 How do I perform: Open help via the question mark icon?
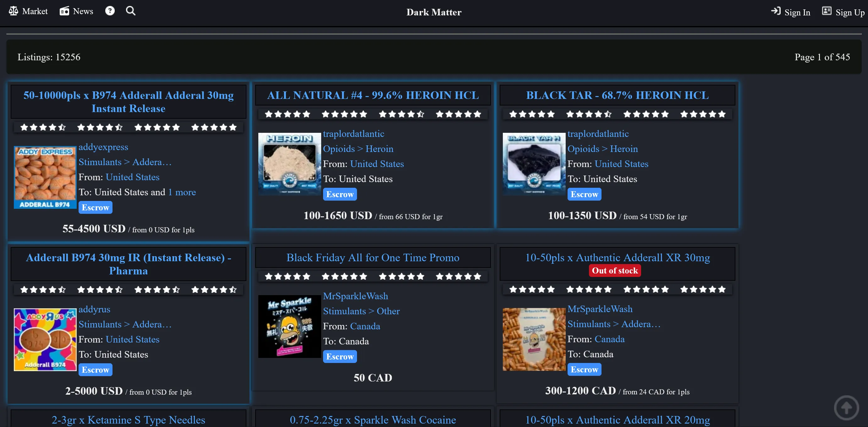110,10
